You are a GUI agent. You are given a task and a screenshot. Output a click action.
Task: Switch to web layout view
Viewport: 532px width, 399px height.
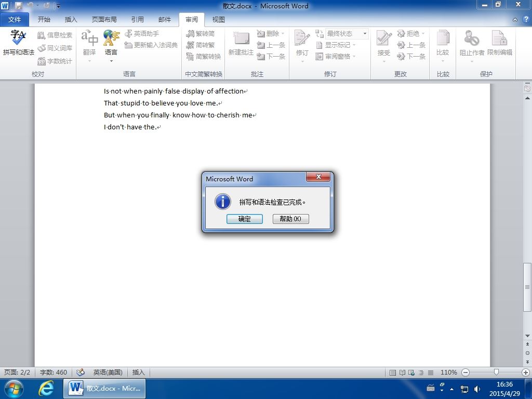pos(411,373)
